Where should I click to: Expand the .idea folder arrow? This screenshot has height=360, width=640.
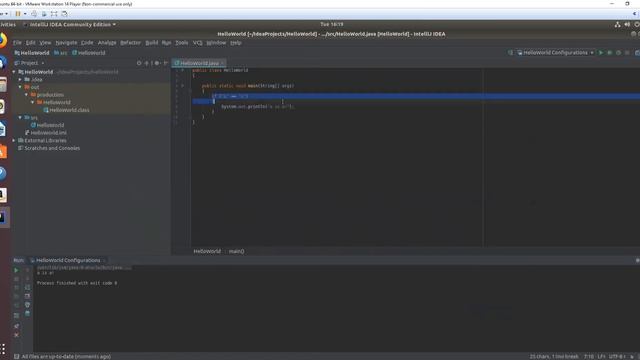pos(20,80)
